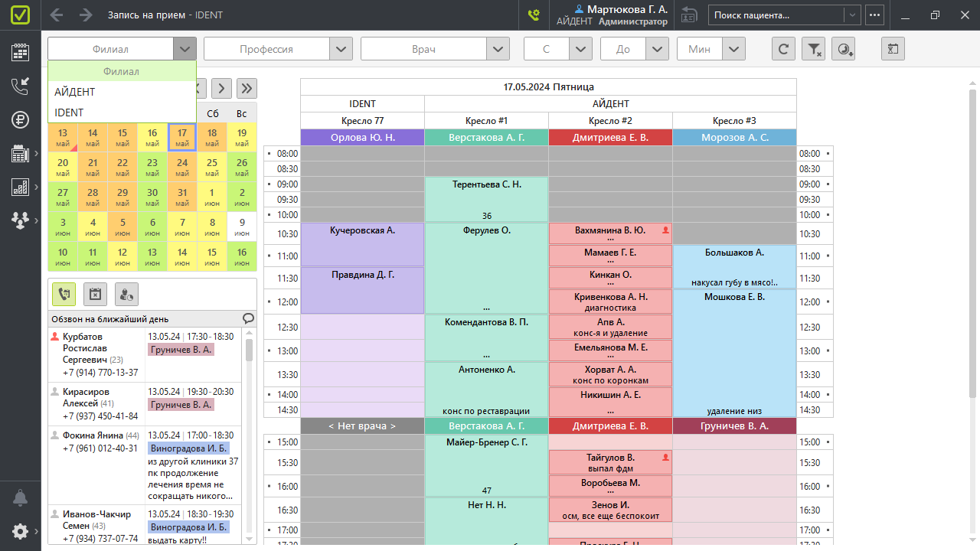Click the clock-plus toolbar icon

coord(844,49)
